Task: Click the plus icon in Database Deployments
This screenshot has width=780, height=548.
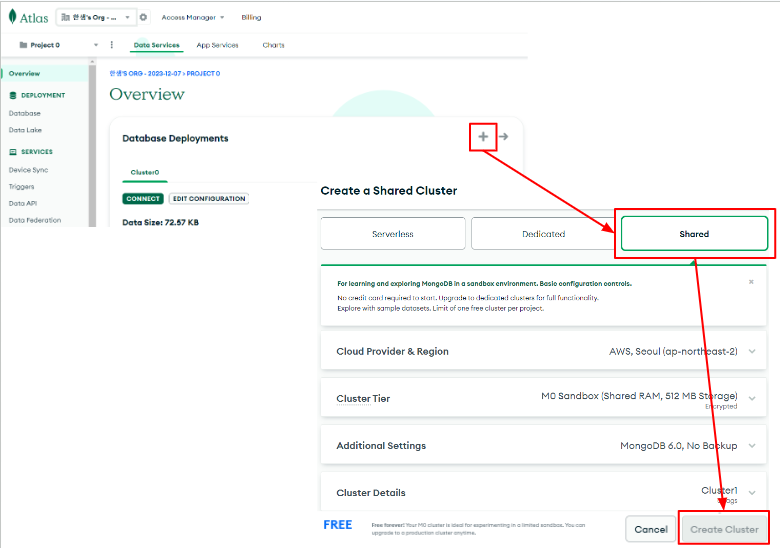Action: (483, 136)
